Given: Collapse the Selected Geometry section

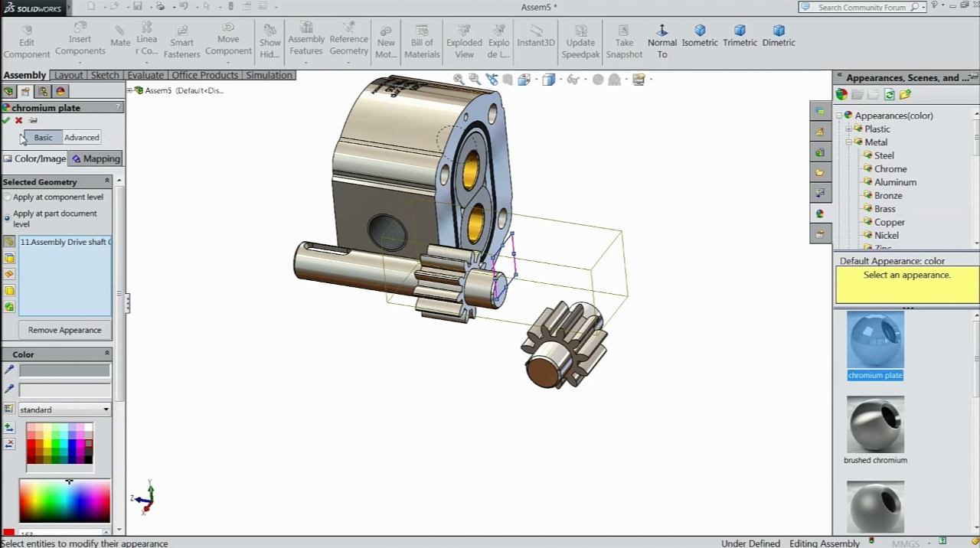Looking at the screenshot, I should click(x=107, y=181).
